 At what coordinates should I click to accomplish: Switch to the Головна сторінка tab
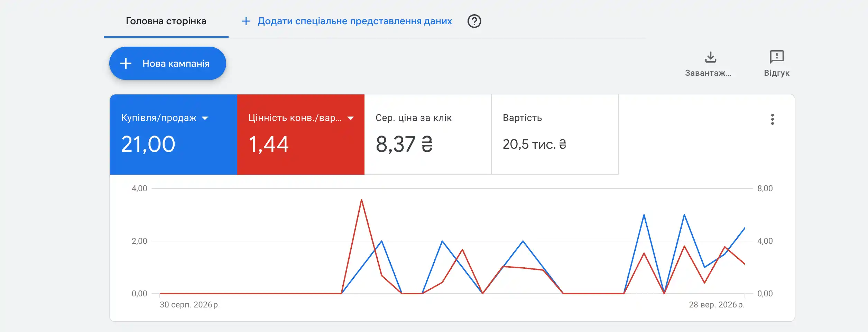[166, 21]
